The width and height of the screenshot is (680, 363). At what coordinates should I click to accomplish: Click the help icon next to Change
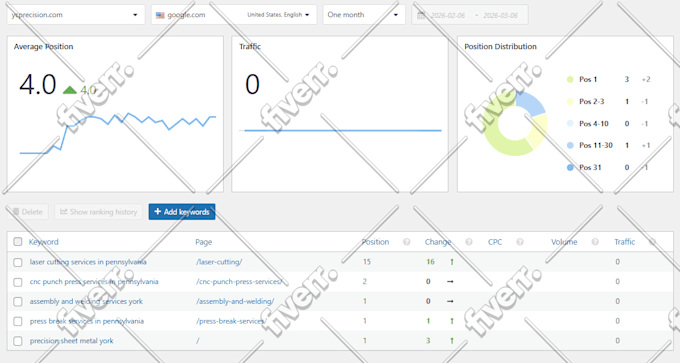(468, 242)
